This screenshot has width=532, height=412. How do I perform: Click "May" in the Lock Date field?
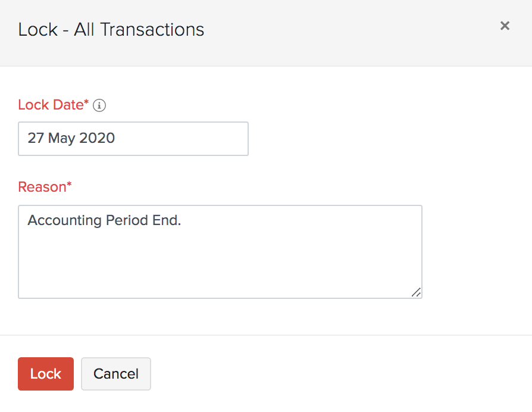coord(61,138)
